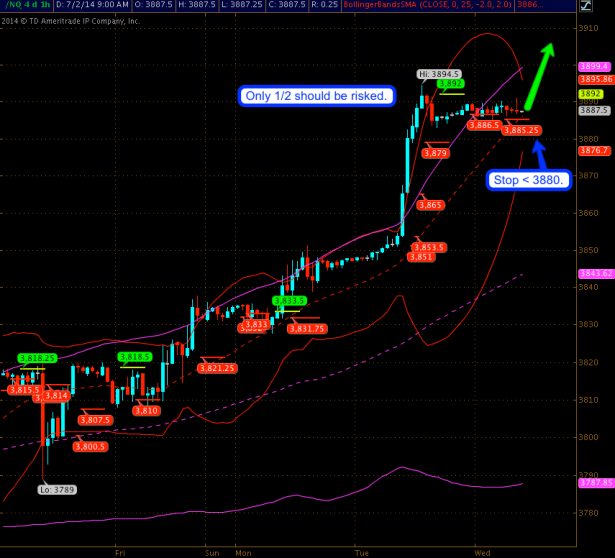The height and width of the screenshot is (558, 615).
Task: Select the BollingerBandsSMA study label in header
Action: point(428,5)
